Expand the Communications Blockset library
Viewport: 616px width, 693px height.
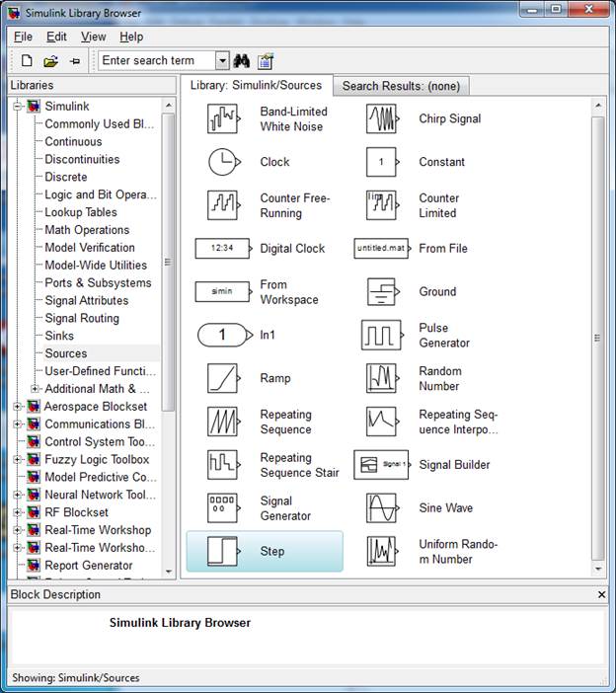pyautogui.click(x=17, y=424)
